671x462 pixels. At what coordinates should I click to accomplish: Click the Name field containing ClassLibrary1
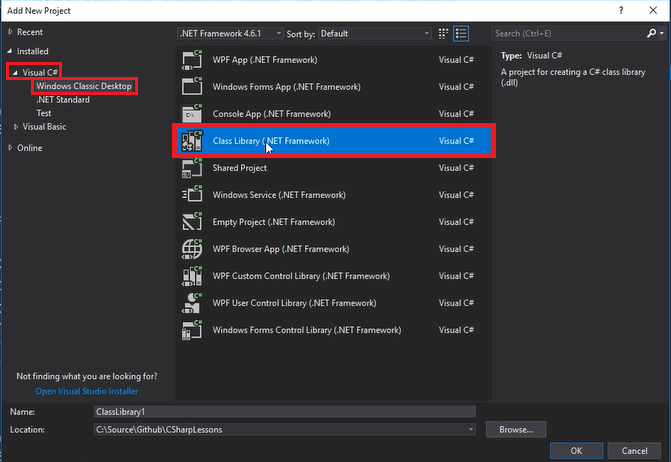(285, 412)
